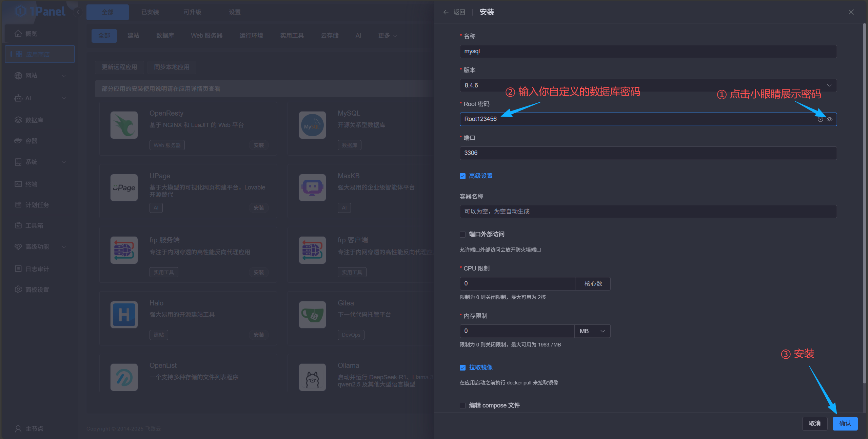
Task: Click the OpenResty app icon
Action: click(124, 125)
